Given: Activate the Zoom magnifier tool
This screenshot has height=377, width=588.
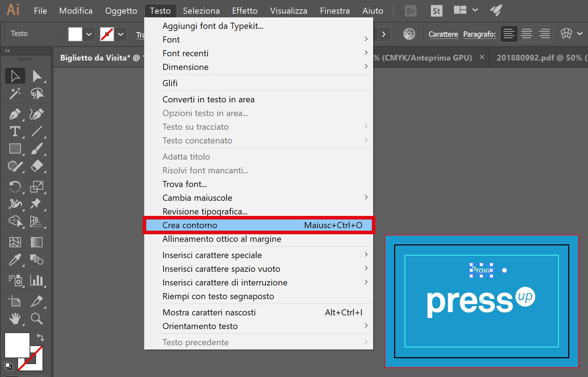Looking at the screenshot, I should (36, 319).
